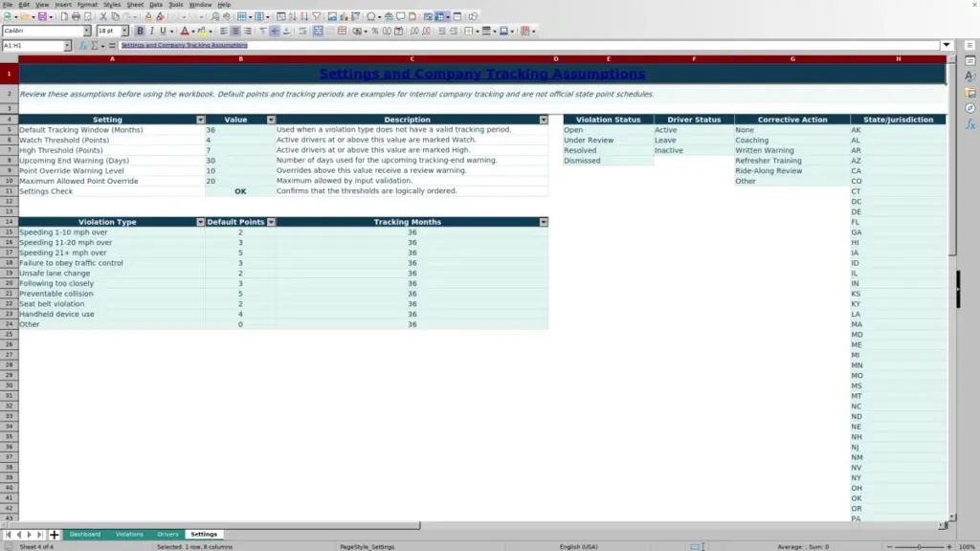Open Find & Replace tool

click(214, 16)
